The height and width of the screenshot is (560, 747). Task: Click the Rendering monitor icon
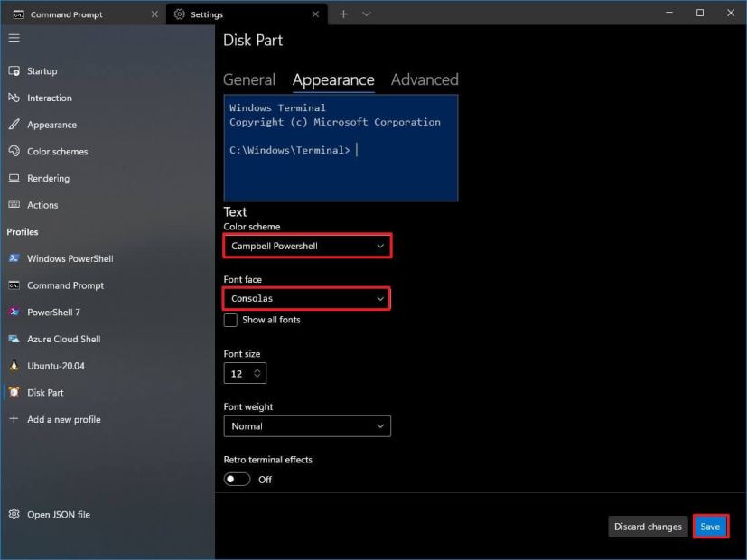(14, 178)
